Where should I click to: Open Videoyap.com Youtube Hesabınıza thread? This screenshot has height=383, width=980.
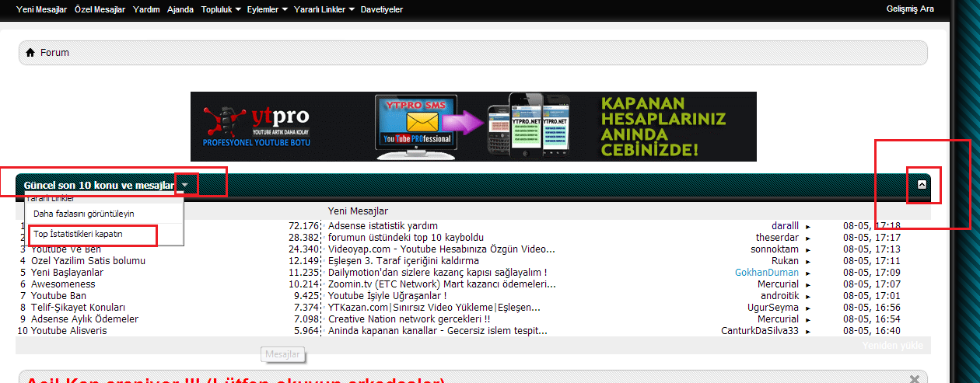(442, 249)
